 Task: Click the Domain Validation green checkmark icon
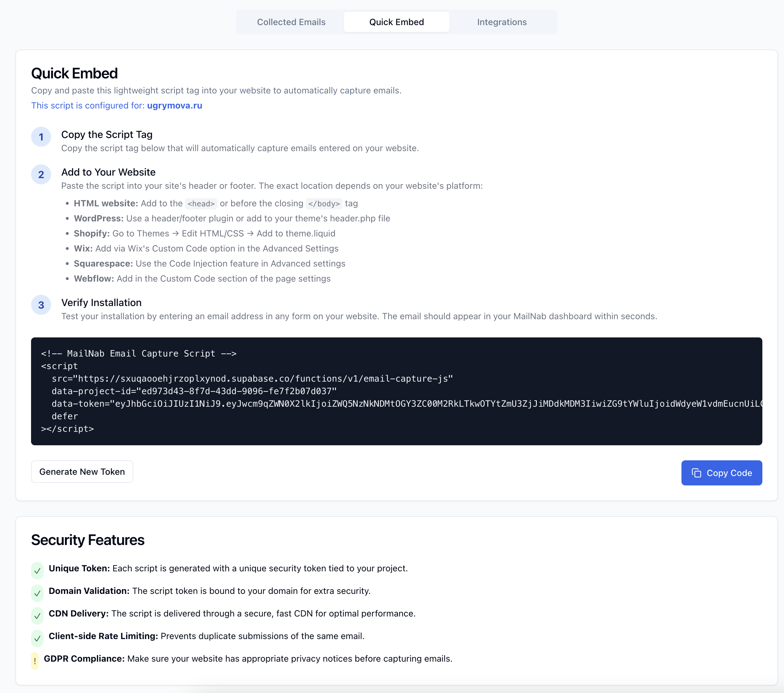tap(37, 593)
